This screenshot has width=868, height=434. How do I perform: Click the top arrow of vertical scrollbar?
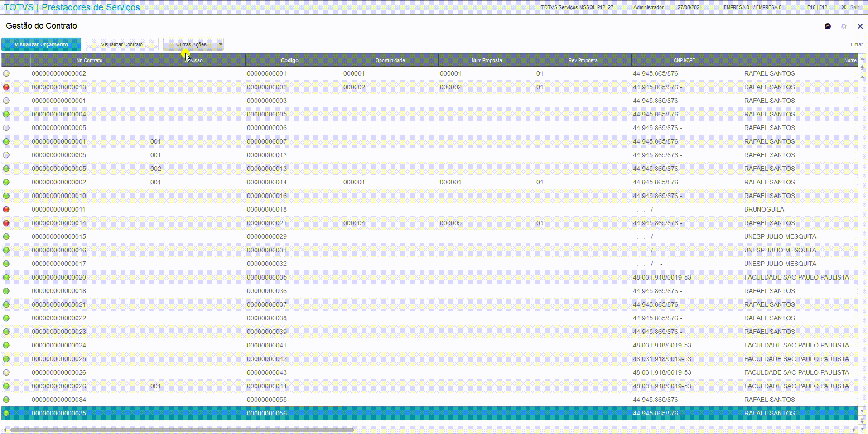point(862,59)
